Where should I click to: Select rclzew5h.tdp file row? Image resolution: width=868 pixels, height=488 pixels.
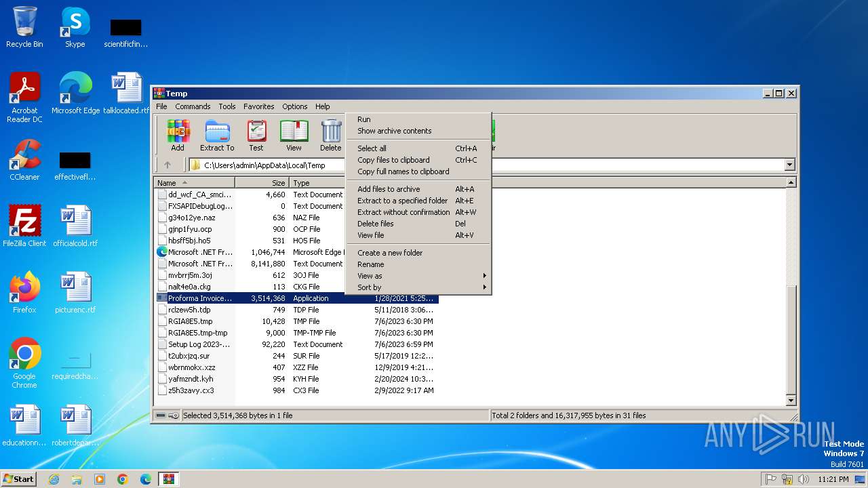[x=297, y=310]
